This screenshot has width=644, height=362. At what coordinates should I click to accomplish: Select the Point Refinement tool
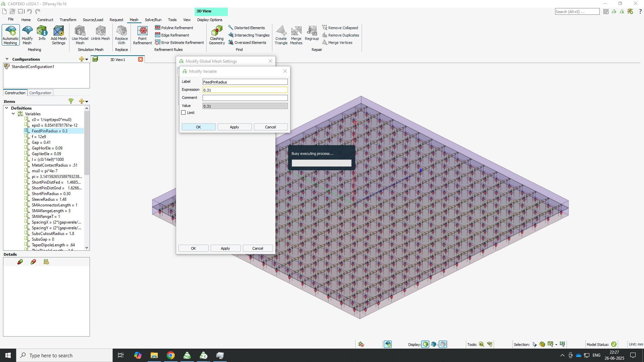pos(143,35)
